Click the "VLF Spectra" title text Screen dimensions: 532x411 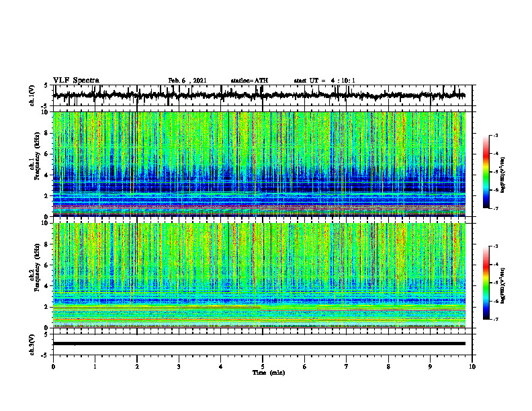[76, 81]
